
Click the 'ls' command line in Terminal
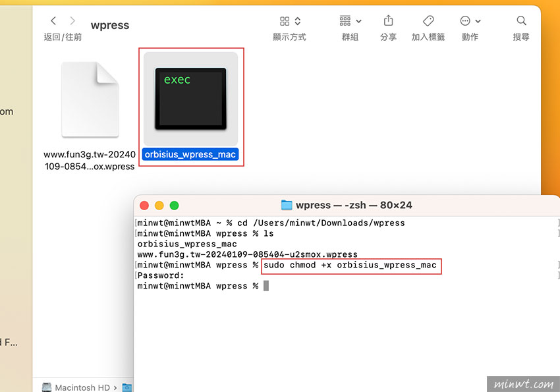point(206,233)
